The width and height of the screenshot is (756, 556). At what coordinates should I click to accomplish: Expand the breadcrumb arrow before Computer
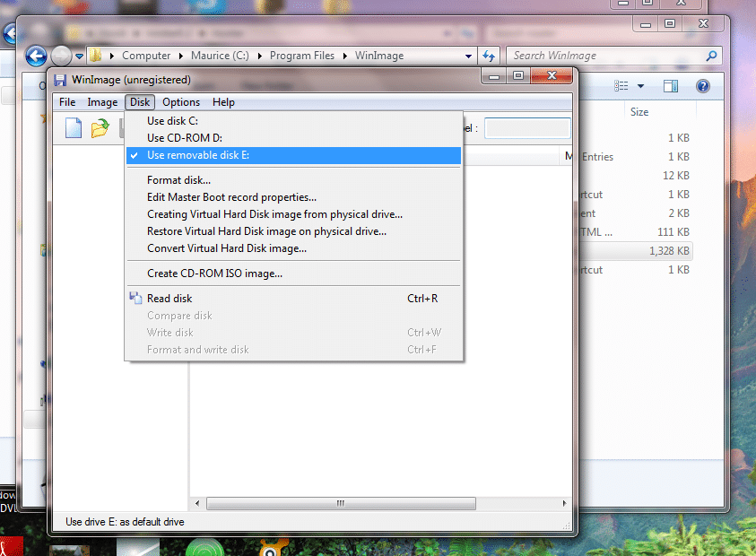(x=112, y=56)
